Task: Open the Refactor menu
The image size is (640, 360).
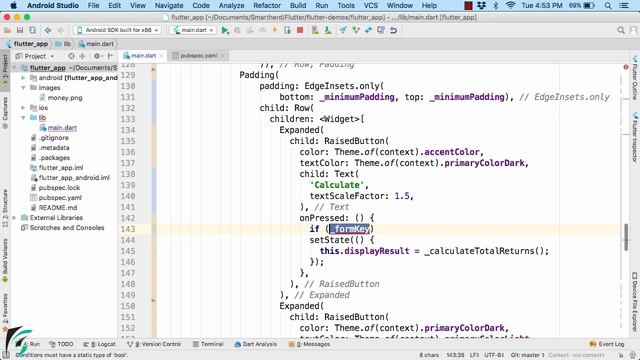Action: (267, 6)
